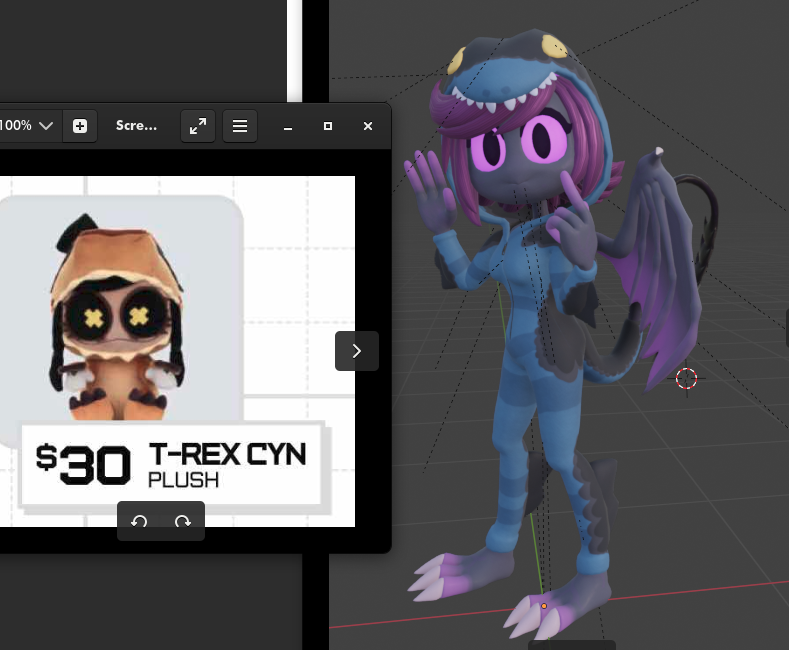Click the $30 price text
789x650 pixels.
coord(84,464)
